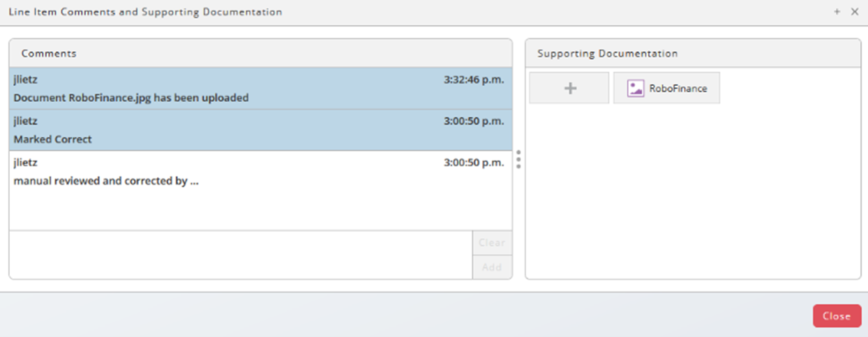Screen dimensions: 868x337
Task: Focus the new comment text input field
Action: [x=241, y=255]
